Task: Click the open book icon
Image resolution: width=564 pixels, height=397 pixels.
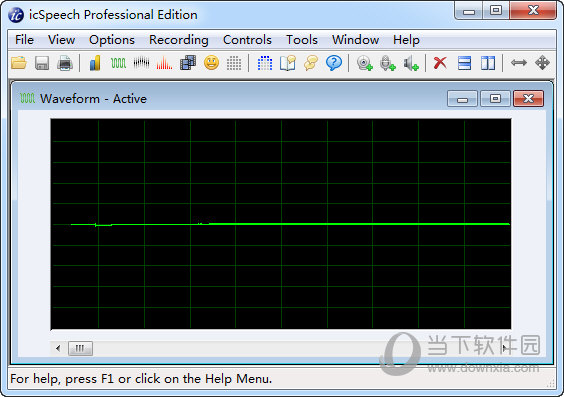Action: coord(288,63)
